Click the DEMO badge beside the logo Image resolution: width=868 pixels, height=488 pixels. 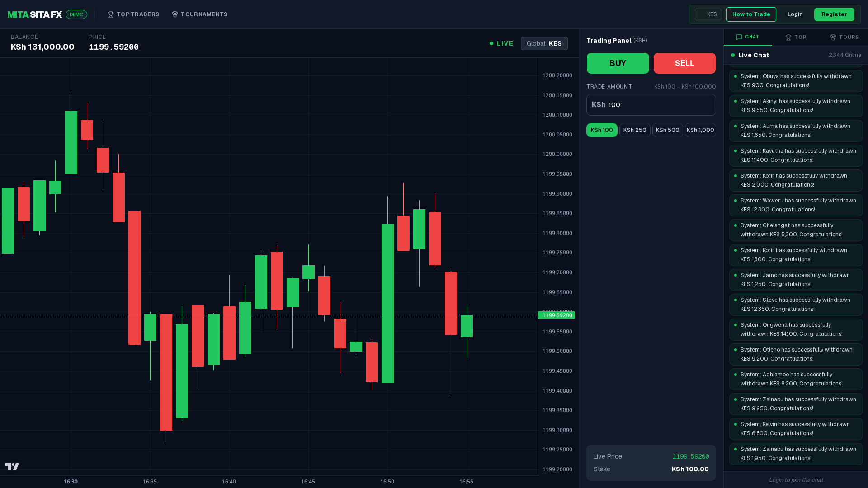point(76,14)
